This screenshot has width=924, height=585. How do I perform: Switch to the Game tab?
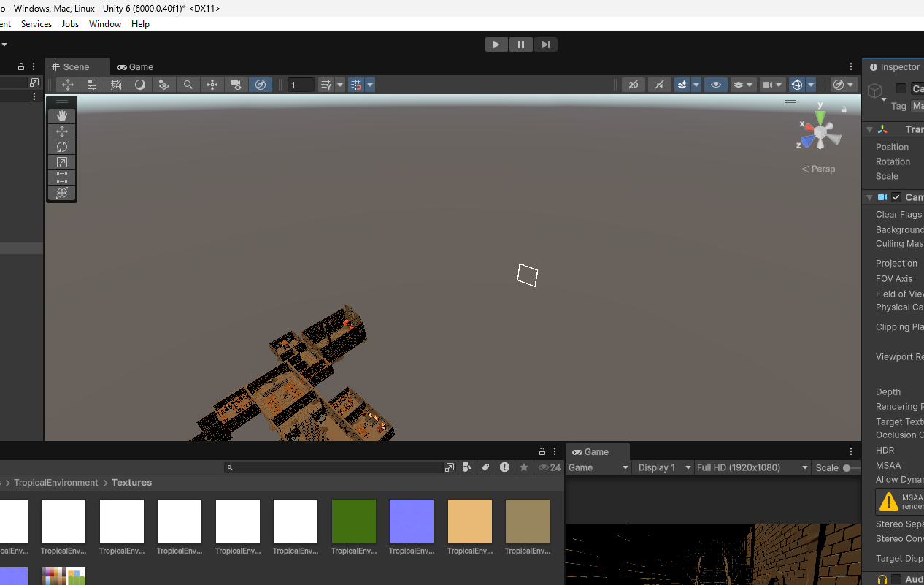135,66
